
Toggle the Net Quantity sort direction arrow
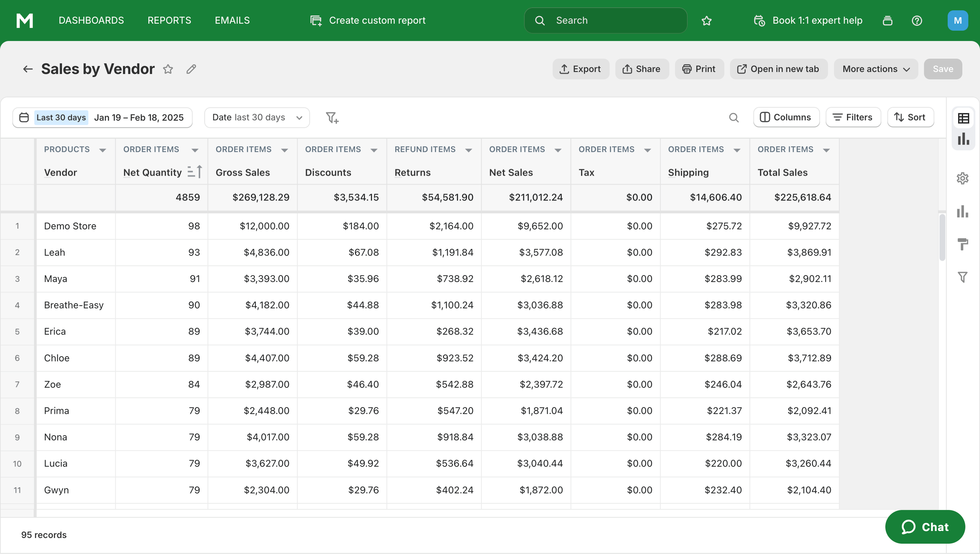click(195, 172)
